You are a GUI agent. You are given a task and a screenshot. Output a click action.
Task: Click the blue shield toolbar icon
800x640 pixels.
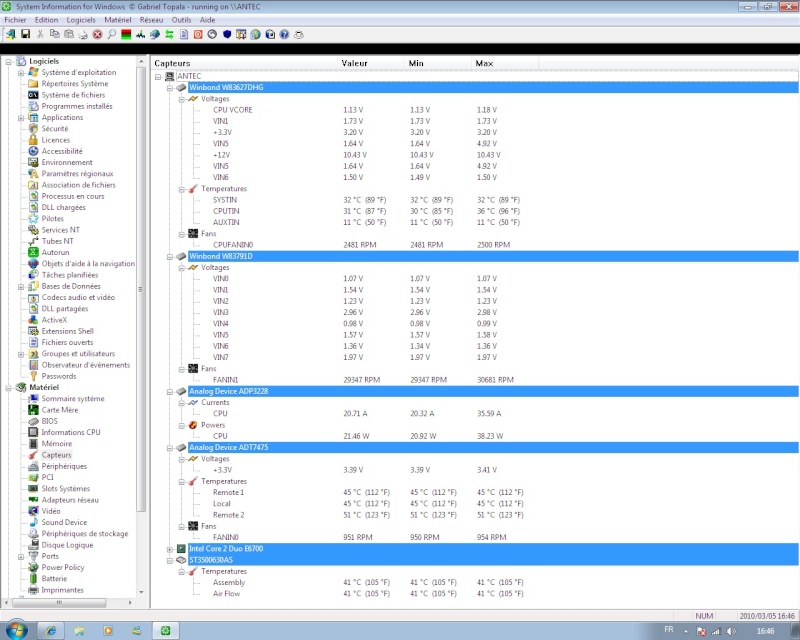[227, 34]
